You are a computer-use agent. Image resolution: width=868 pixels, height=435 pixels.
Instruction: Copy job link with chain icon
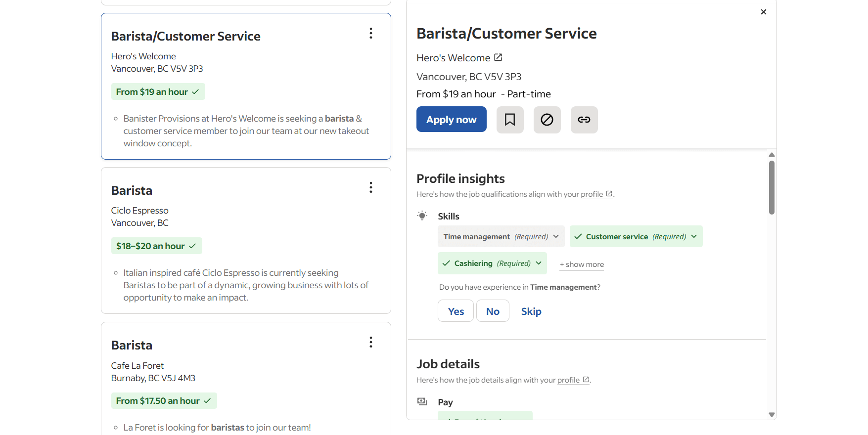pyautogui.click(x=584, y=120)
